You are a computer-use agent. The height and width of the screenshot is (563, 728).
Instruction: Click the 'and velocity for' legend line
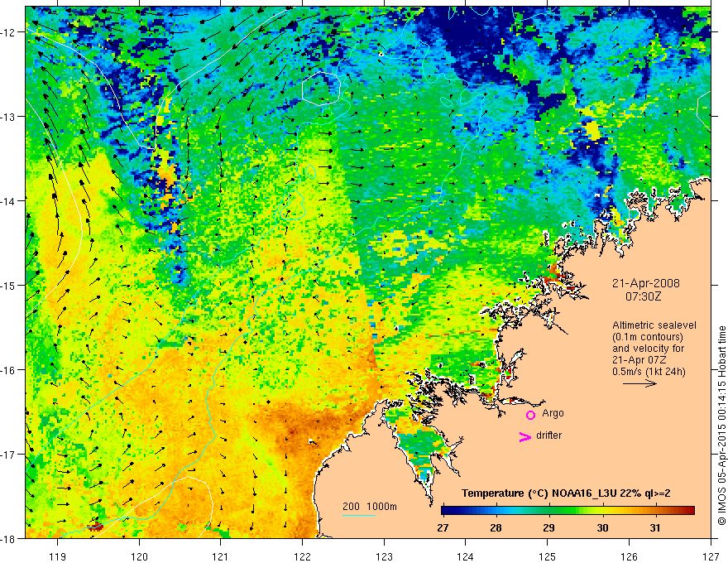point(648,349)
